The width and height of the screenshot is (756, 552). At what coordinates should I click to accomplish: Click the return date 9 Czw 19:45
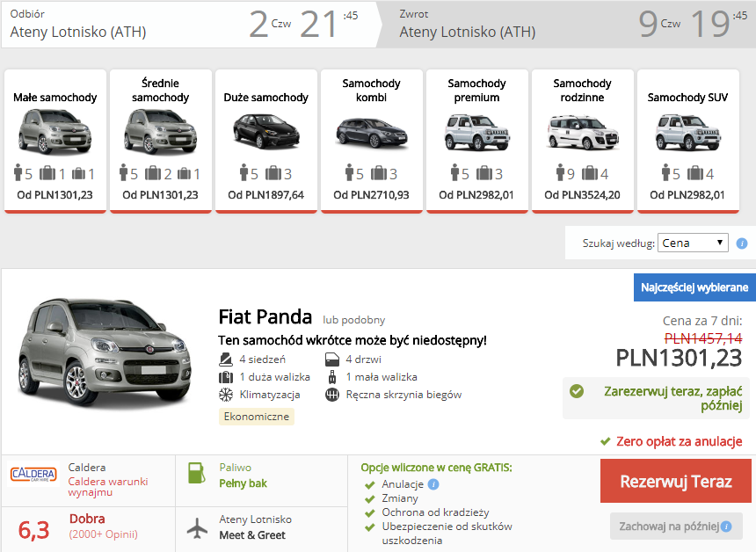(x=693, y=23)
